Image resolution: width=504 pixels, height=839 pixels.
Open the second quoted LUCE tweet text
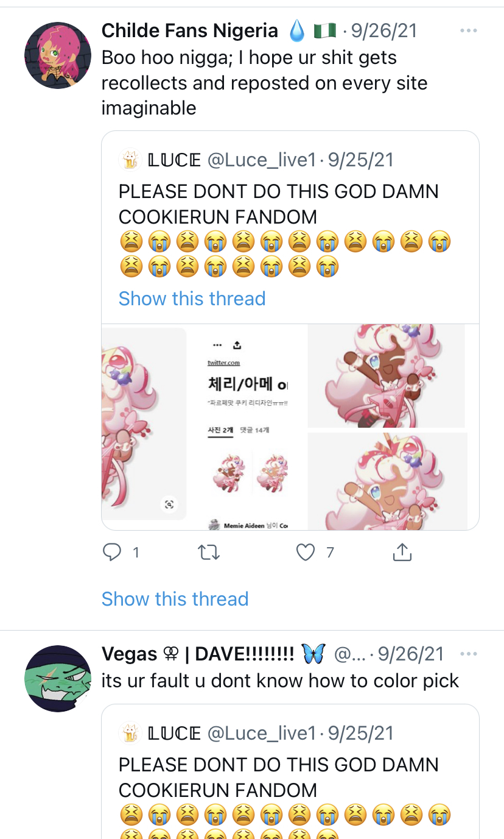279,777
